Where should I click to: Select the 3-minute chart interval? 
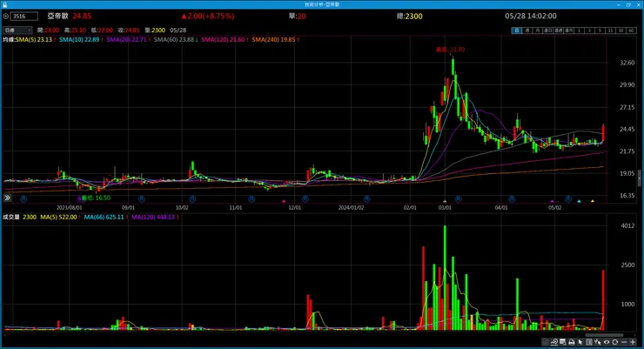coord(589,30)
